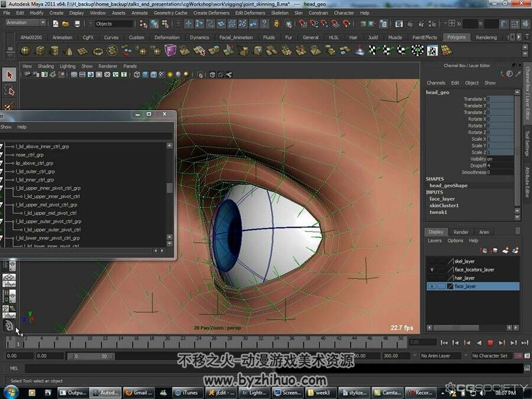Create a polygon sphere from shelf
The width and height of the screenshot is (532, 399).
pos(25,51)
